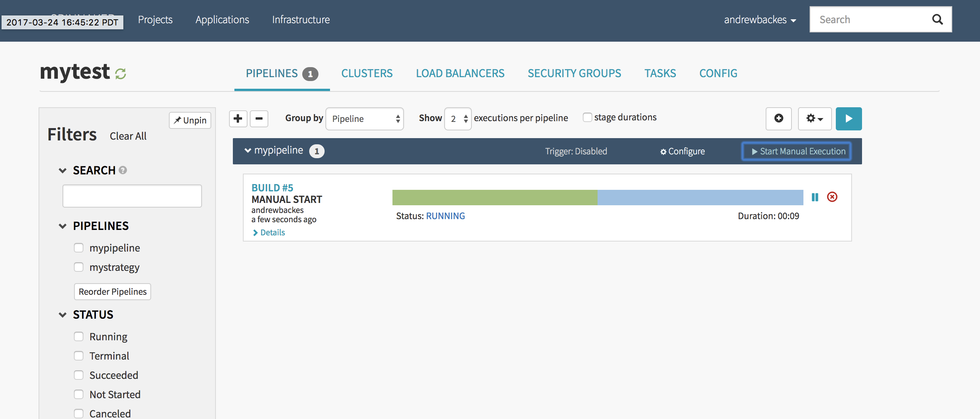Open the Infrastructure menu item
Image resolution: width=980 pixels, height=419 pixels.
301,20
